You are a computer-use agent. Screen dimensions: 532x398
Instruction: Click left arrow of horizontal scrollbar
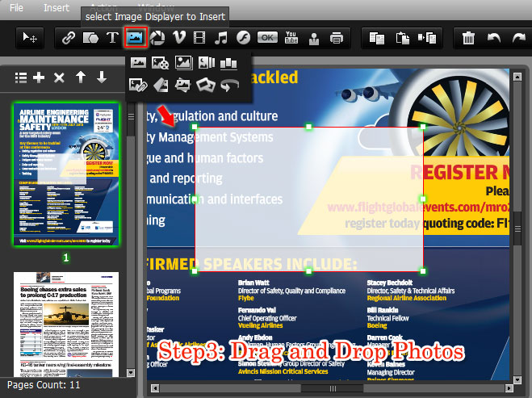coord(155,388)
